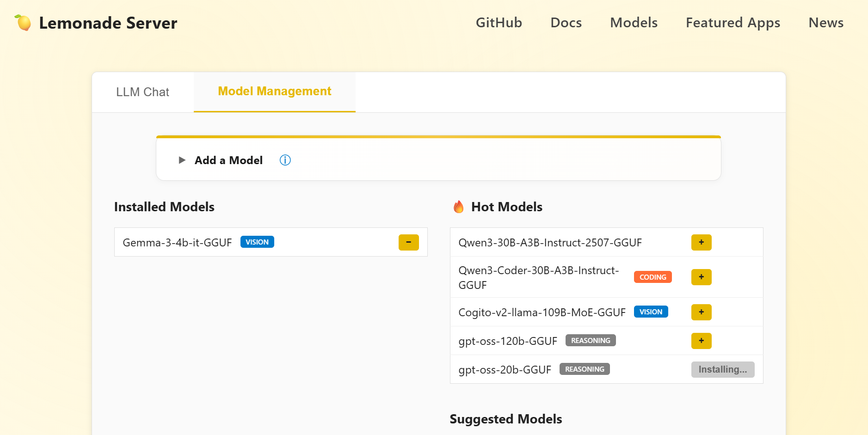Click the fire icon next to Hot Models
This screenshot has width=868, height=435.
click(458, 207)
